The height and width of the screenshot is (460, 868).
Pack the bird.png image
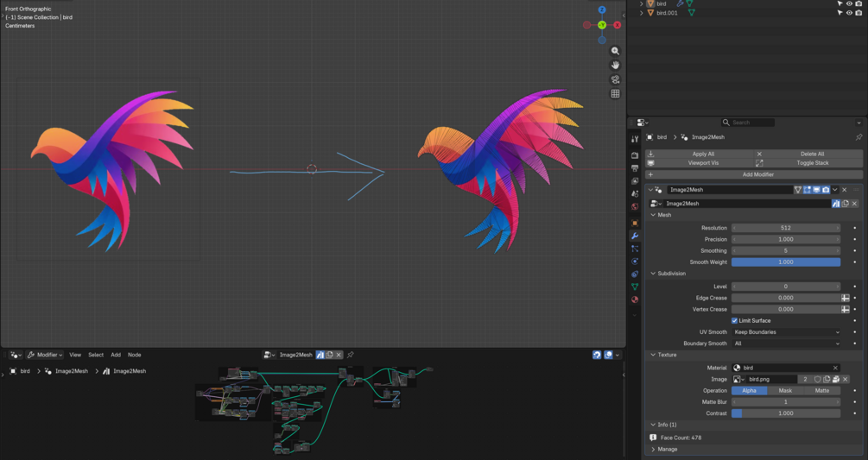[836, 379]
